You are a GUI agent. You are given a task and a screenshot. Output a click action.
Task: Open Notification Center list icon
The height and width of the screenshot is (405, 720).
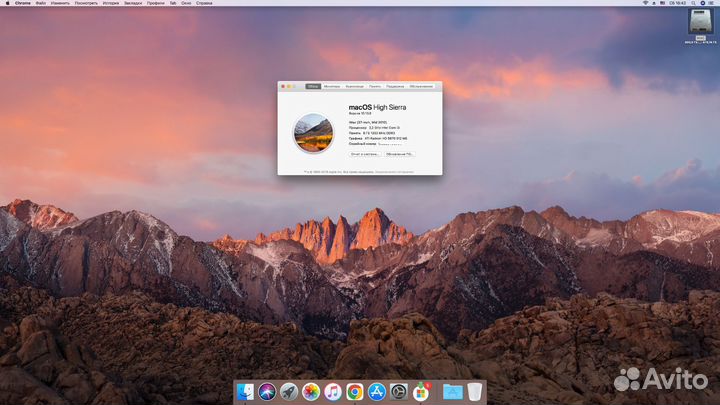click(712, 3)
